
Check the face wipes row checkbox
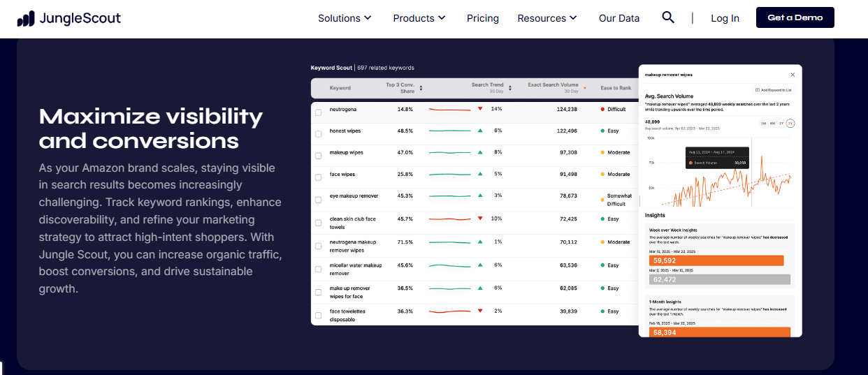click(x=319, y=177)
